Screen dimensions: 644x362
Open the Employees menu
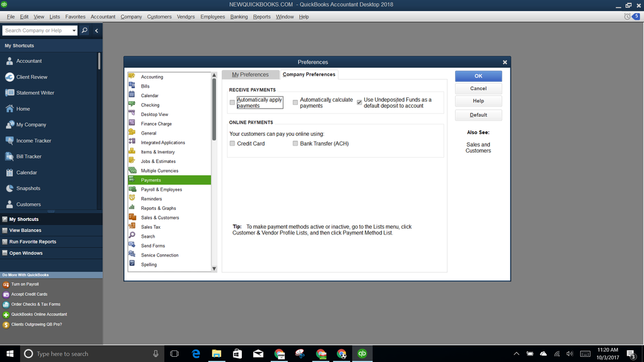[x=212, y=17]
